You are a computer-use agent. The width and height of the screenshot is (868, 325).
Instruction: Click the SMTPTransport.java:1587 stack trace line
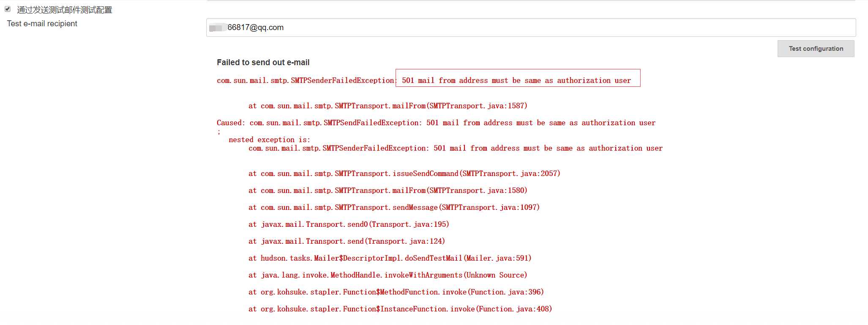tap(388, 106)
